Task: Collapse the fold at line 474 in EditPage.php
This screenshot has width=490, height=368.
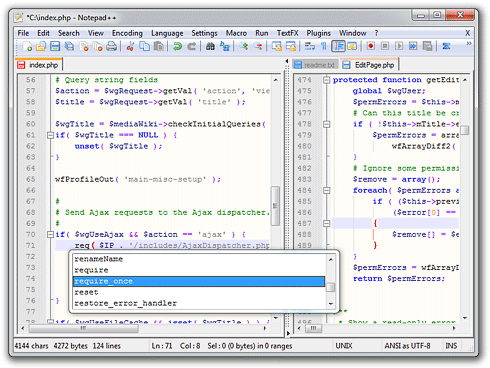Action: pyautogui.click(x=327, y=80)
